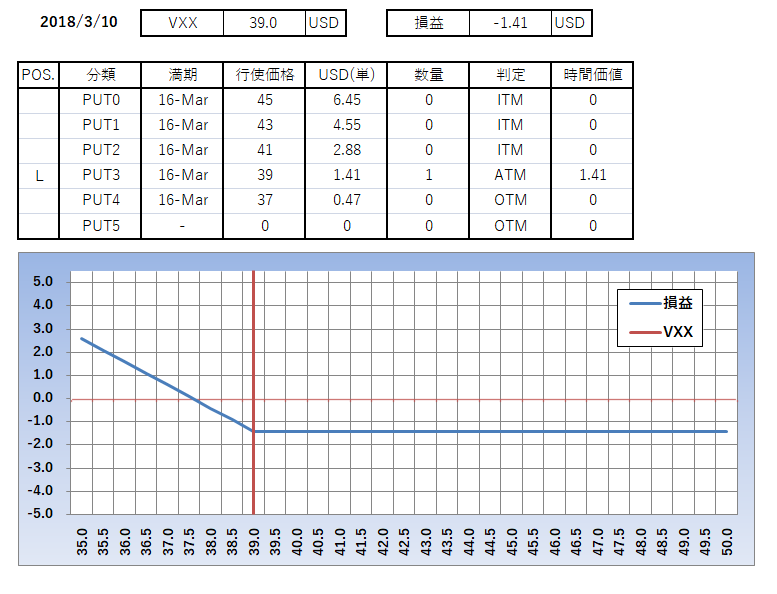Click the 行使価格 column header

[265, 75]
